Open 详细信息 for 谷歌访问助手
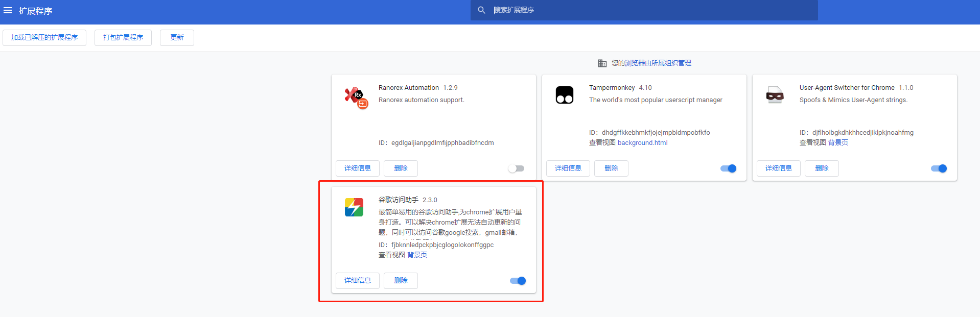 (358, 281)
